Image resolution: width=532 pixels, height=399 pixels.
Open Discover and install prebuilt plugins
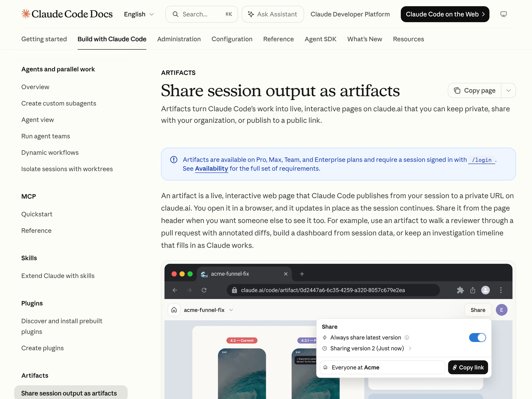[x=62, y=326]
